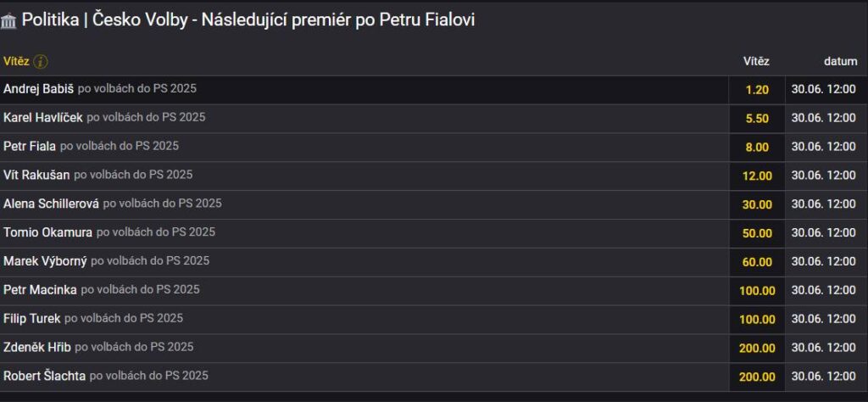The image size is (868, 402).
Task: Choose Vít Rakušan odds 12.00
Action: pyautogui.click(x=756, y=176)
